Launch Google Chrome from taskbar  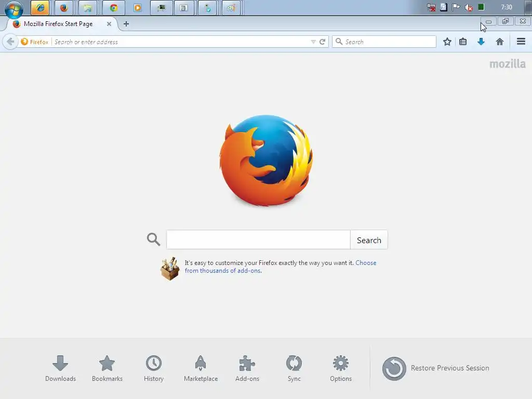point(114,7)
